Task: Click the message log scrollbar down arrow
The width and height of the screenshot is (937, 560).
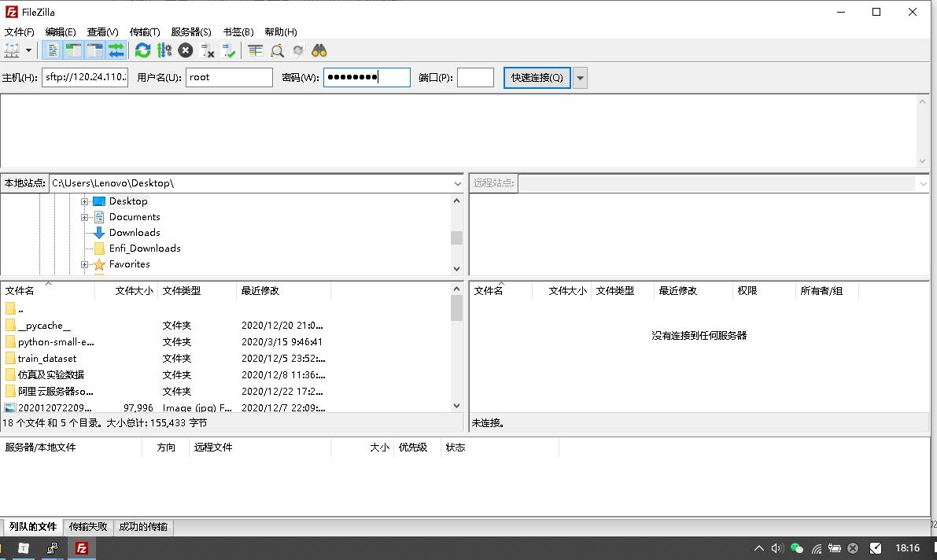Action: (x=922, y=160)
